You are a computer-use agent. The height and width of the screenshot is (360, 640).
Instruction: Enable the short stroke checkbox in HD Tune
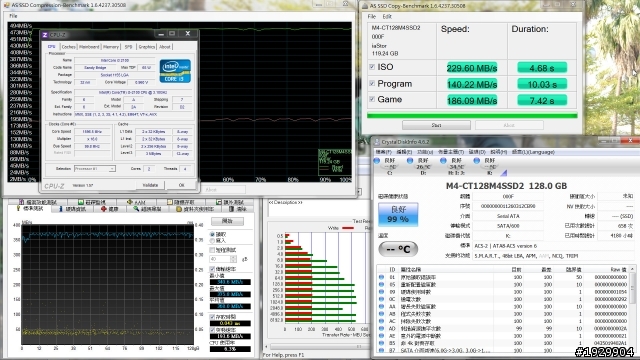tap(212, 250)
